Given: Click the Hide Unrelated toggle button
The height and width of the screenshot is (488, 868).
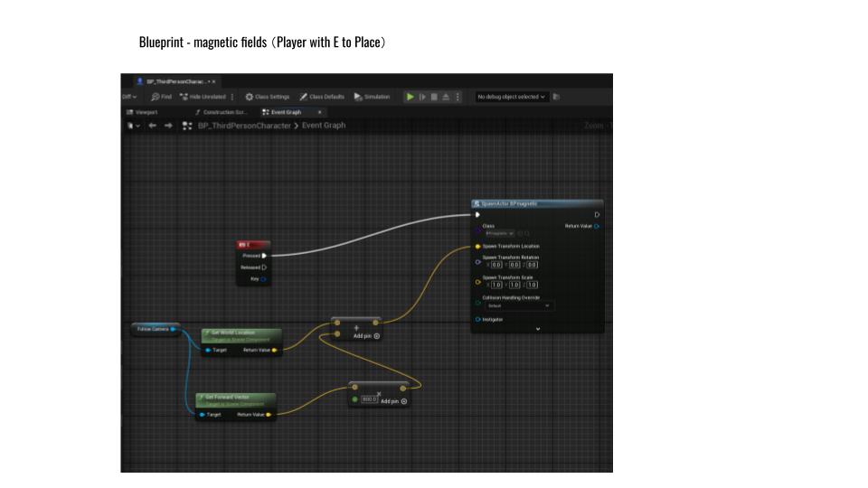Looking at the screenshot, I should 204,97.
